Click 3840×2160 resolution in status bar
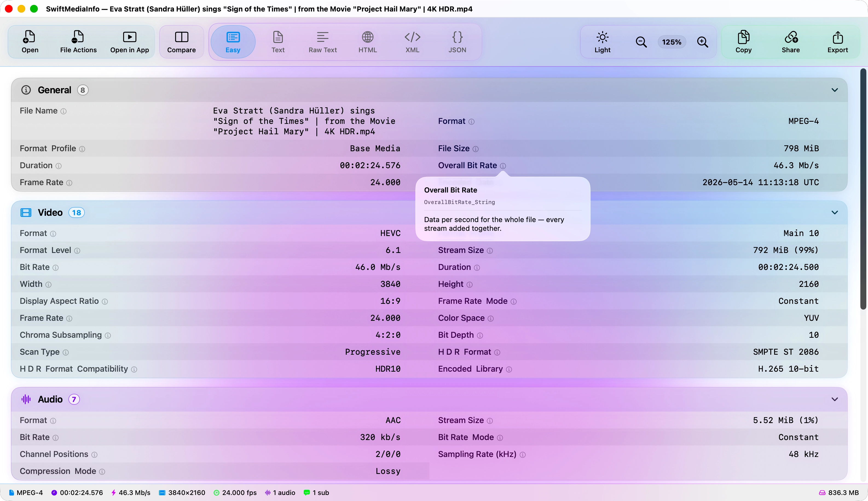The height and width of the screenshot is (501, 868). coord(182,493)
